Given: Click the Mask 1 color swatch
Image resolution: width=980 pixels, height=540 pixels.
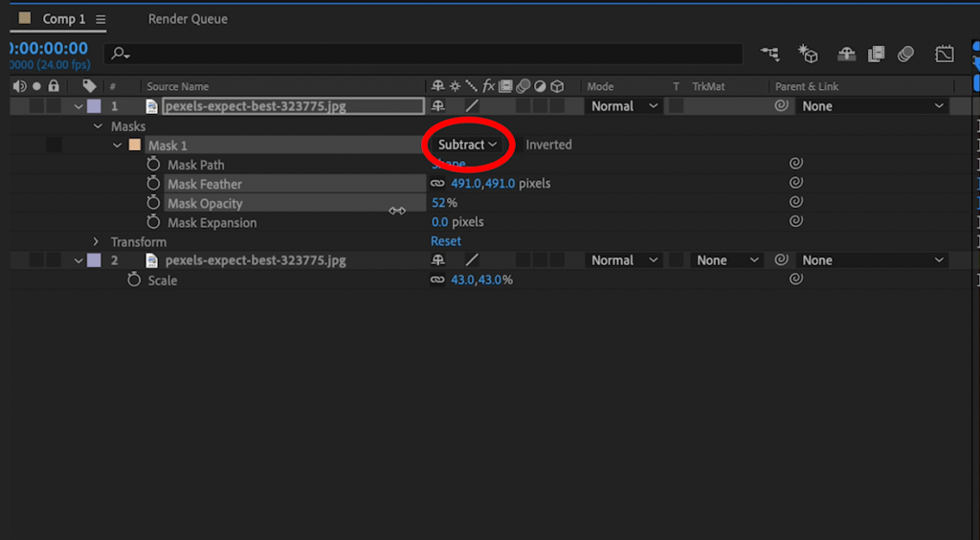Looking at the screenshot, I should (134, 146).
